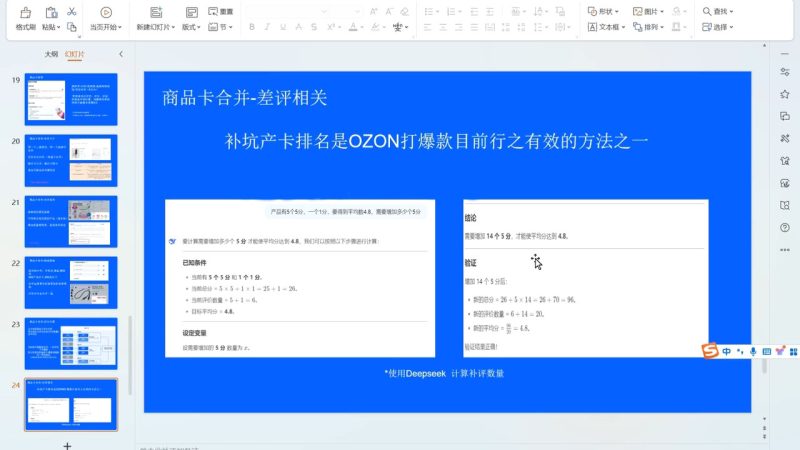Click the Sogou S input method logo
Viewport: 800px width, 450px height.
click(x=710, y=351)
